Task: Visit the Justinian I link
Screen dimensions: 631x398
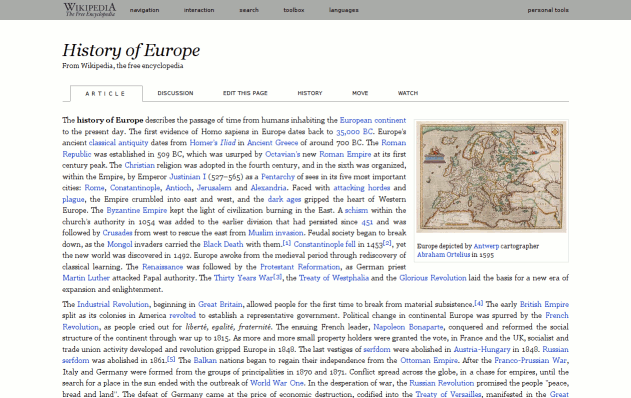Action: pos(187,177)
